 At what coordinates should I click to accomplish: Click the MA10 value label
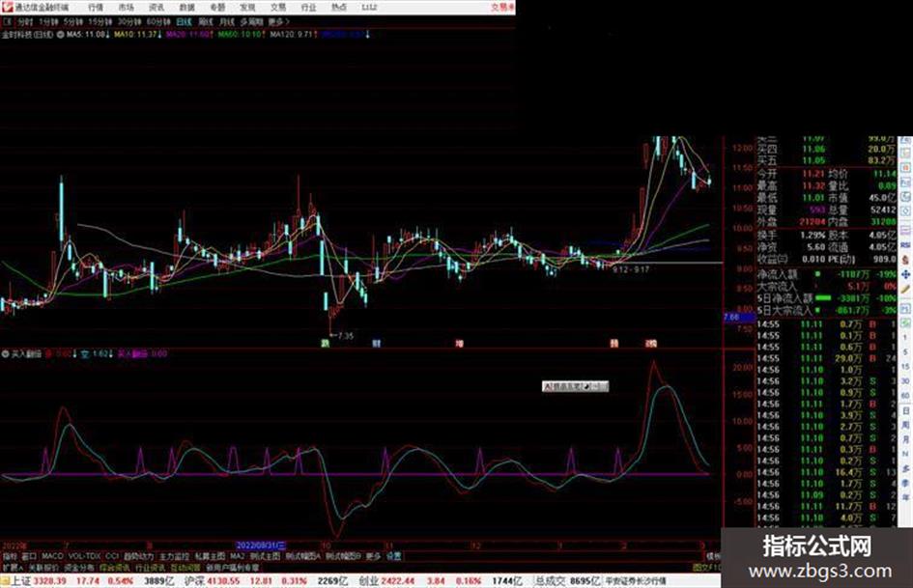pos(137,35)
